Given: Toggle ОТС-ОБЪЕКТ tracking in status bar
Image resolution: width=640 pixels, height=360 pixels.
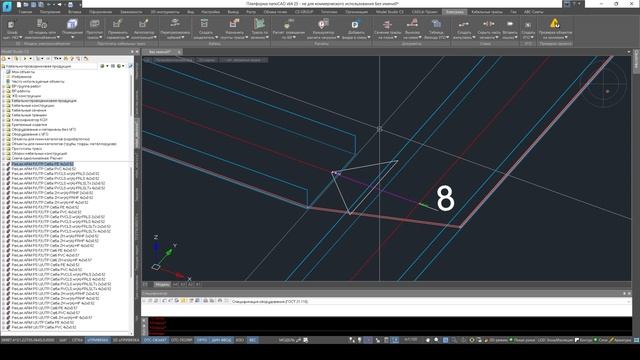Looking at the screenshot, I should tap(155, 340).
